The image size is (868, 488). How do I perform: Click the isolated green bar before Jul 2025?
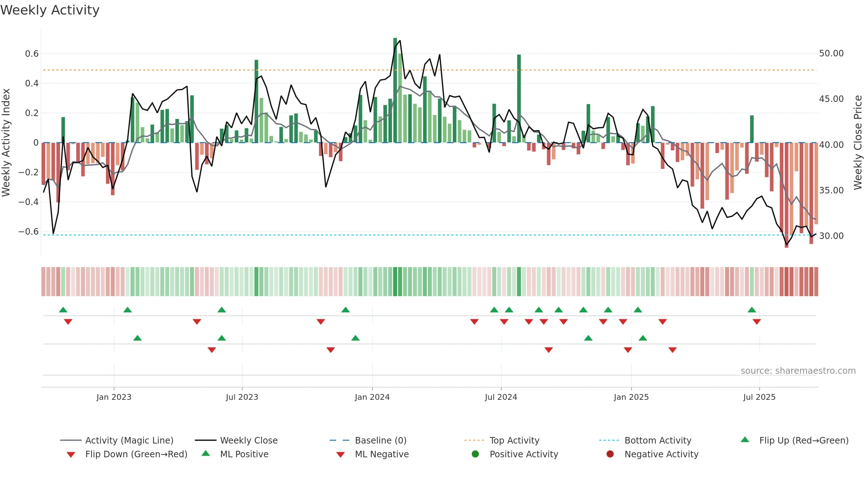(752, 129)
